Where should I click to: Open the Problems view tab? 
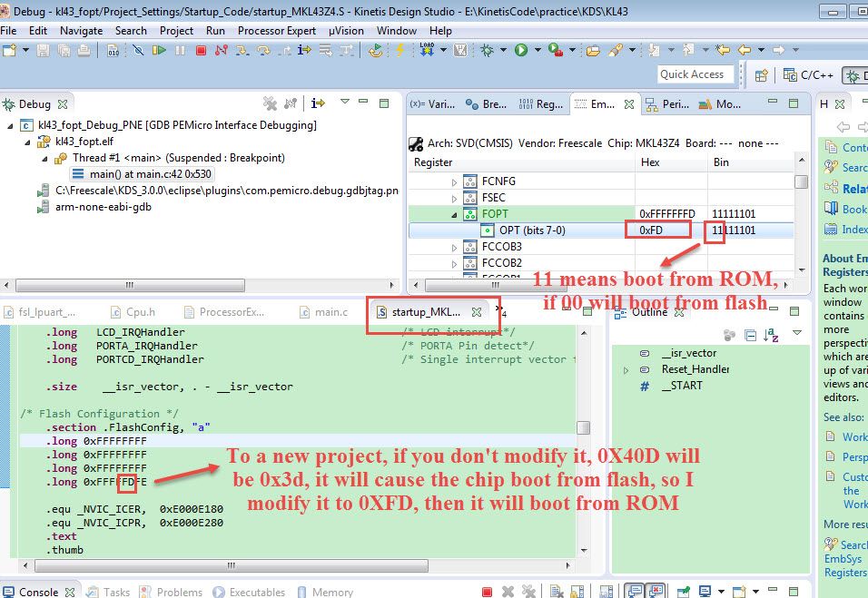point(171,592)
